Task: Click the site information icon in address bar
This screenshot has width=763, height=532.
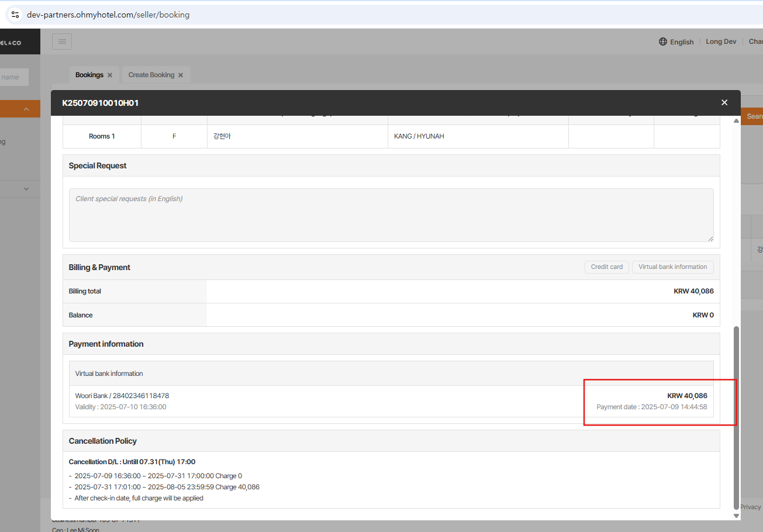Action: point(15,15)
